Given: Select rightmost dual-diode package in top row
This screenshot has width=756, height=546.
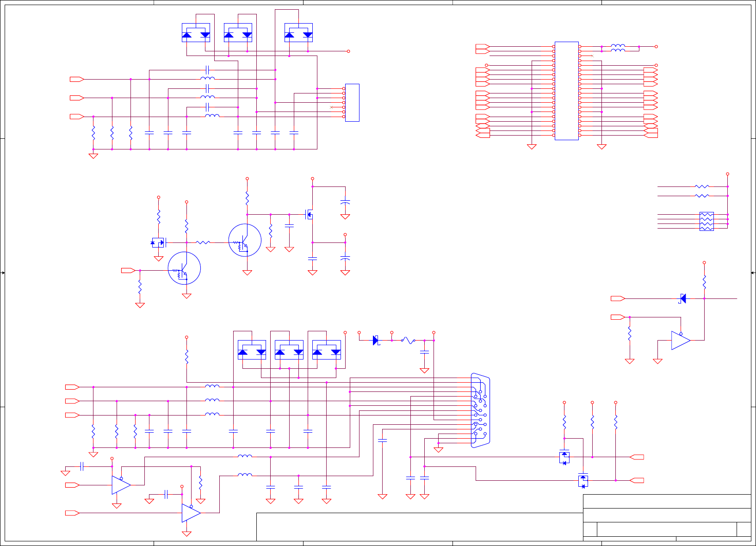Looking at the screenshot, I should (298, 33).
